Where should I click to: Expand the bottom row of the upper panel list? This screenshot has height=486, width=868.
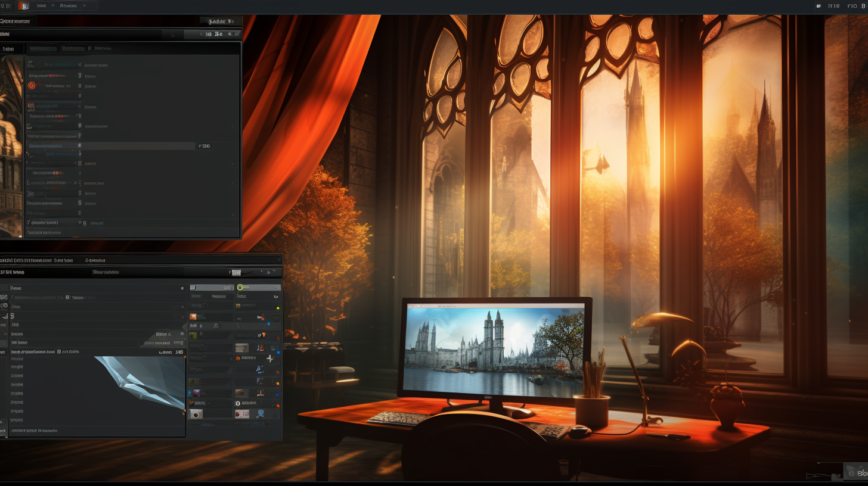click(79, 223)
